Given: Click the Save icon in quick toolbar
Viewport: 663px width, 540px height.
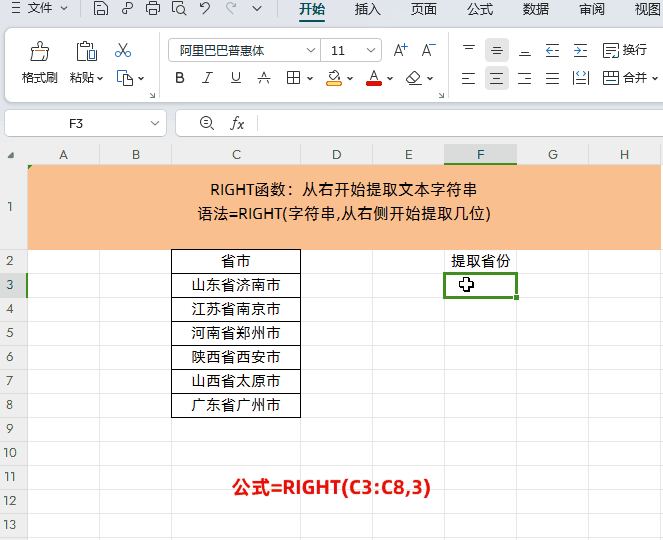Looking at the screenshot, I should coord(101,8).
